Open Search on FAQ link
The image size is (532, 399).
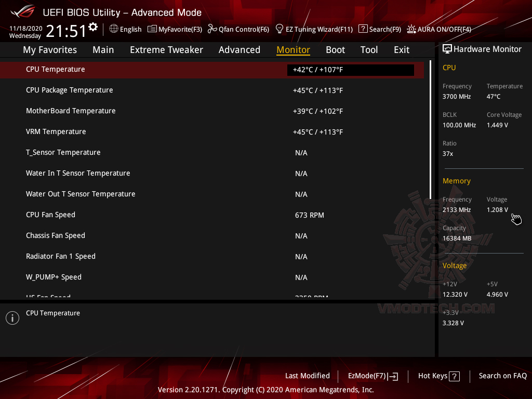502,376
